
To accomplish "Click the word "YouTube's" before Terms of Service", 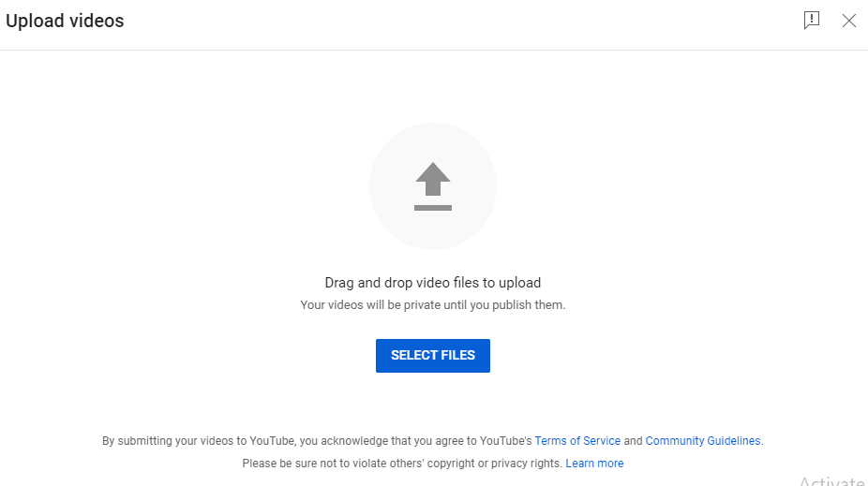I will 505,441.
